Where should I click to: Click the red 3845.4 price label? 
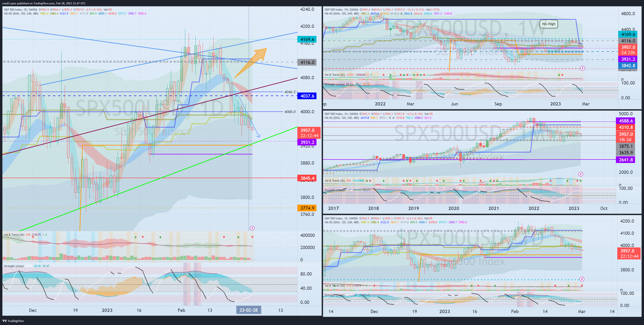point(307,178)
